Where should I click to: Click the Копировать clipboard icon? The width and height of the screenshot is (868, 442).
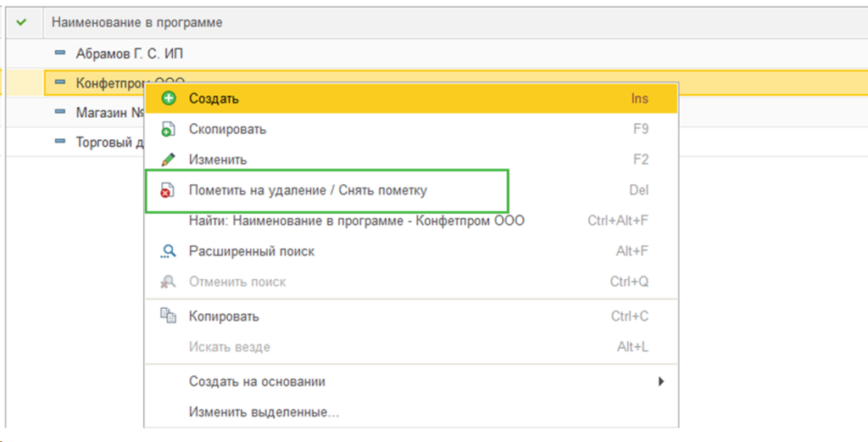pos(168,316)
